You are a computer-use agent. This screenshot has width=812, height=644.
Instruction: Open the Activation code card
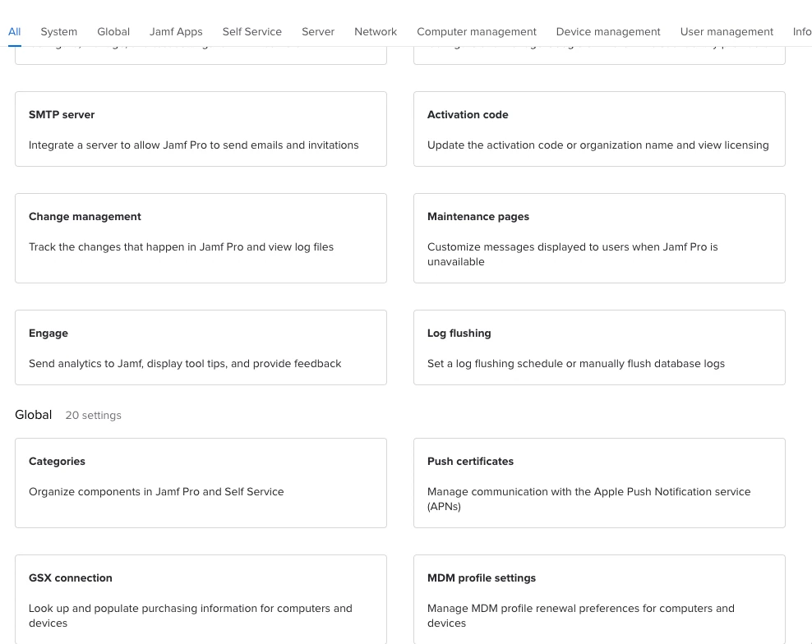click(x=599, y=129)
